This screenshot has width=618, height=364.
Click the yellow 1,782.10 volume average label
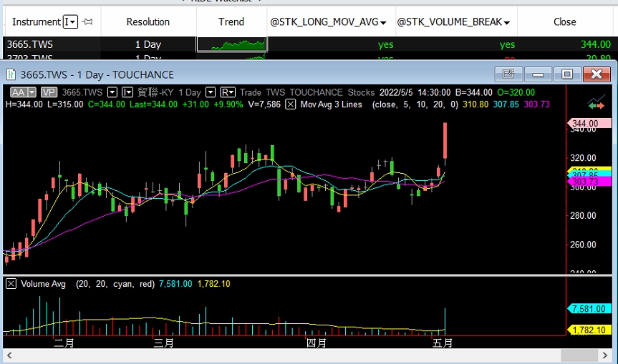pyautogui.click(x=589, y=330)
